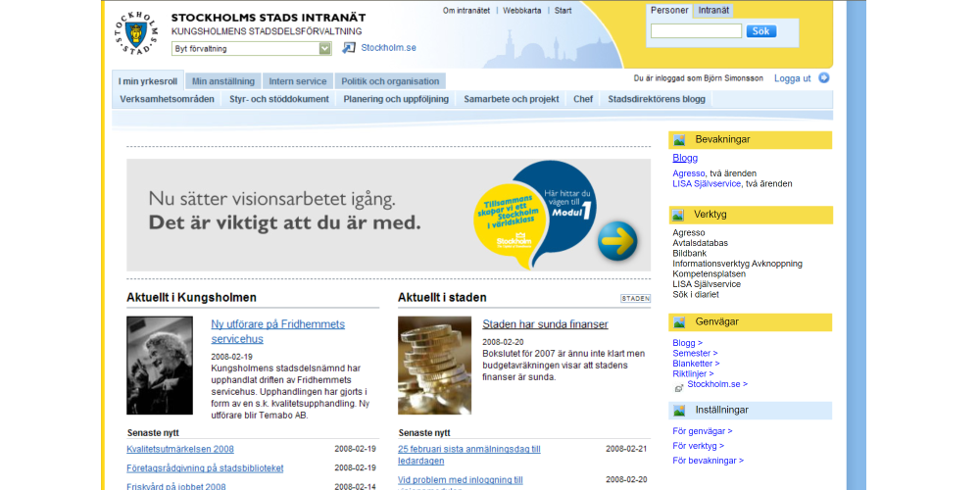
Task: Click the Start link in header
Action: point(563,11)
